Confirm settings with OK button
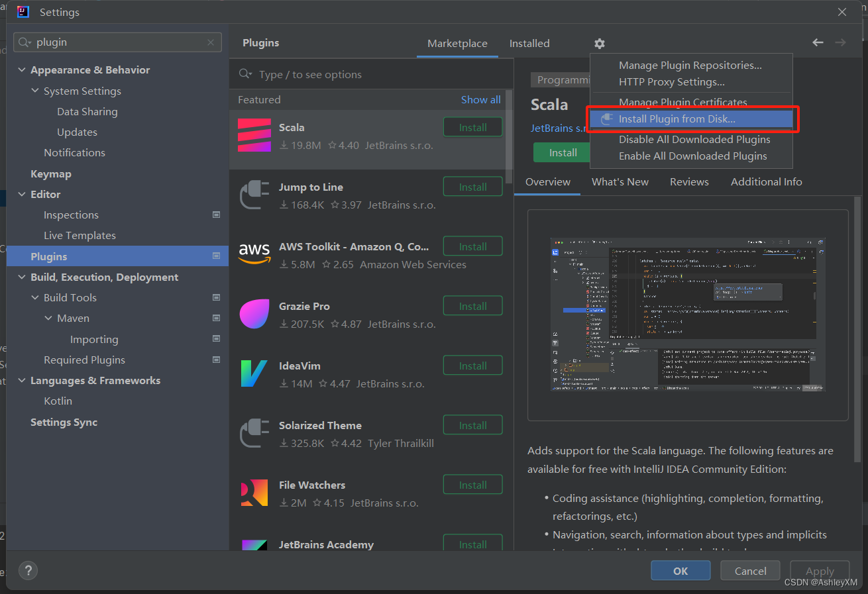 tap(680, 571)
